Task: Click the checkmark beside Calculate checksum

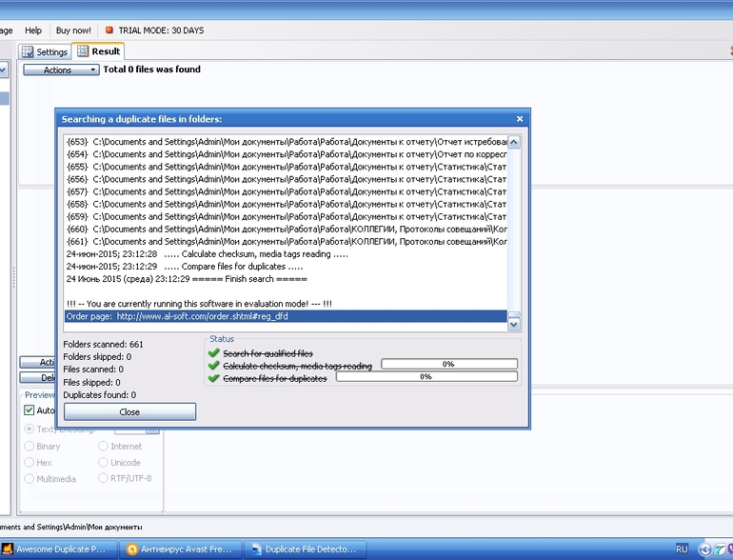Action: 214,366
